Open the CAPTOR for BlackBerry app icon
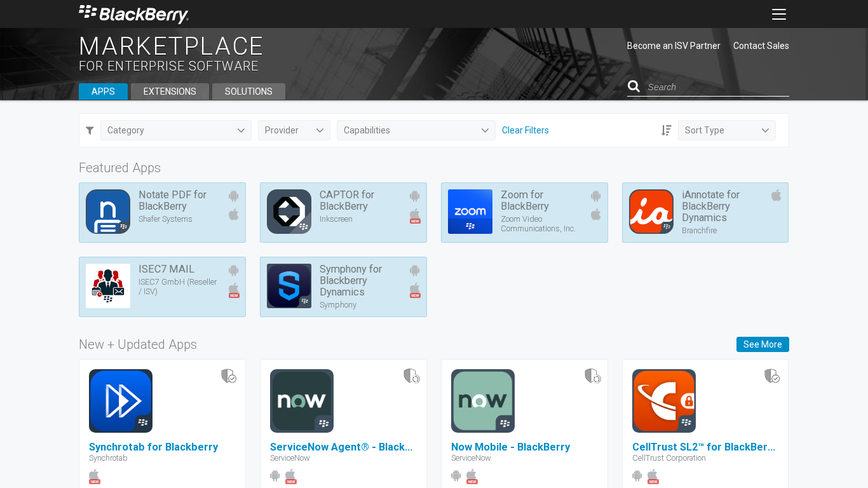868x488 pixels. click(x=288, y=212)
